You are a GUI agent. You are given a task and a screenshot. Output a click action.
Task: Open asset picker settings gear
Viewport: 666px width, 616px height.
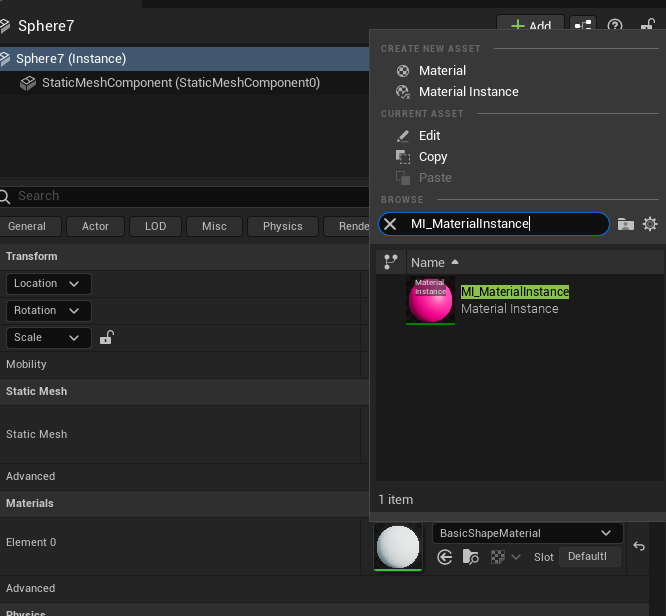650,224
